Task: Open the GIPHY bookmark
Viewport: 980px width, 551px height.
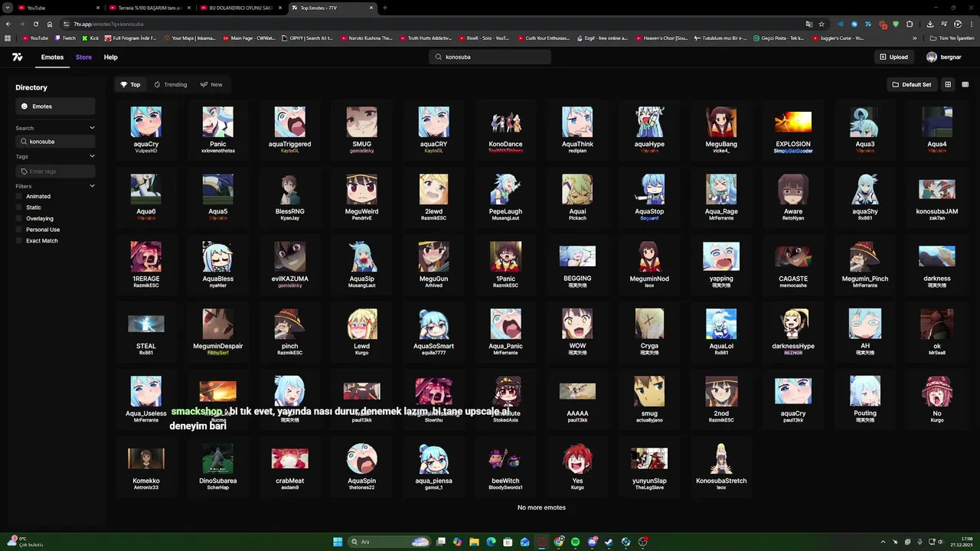Action: click(307, 37)
